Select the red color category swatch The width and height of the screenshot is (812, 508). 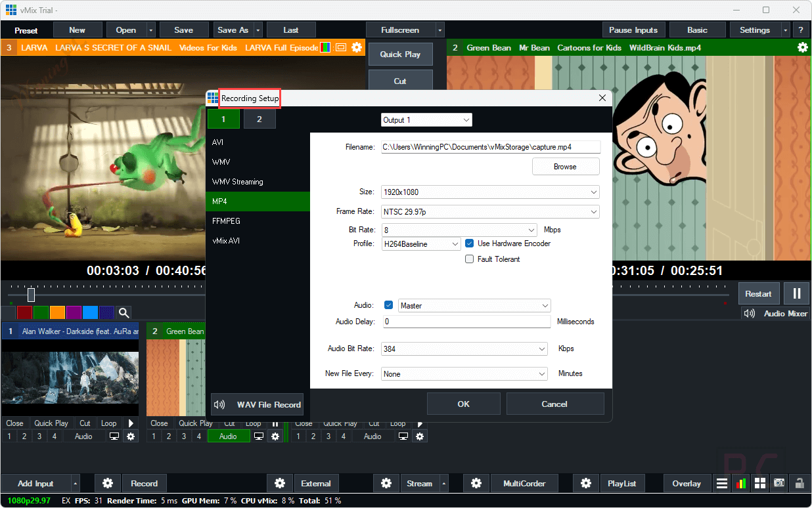24,313
